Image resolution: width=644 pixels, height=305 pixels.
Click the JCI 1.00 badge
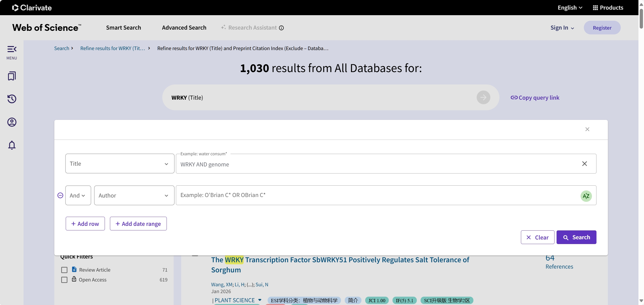pyautogui.click(x=377, y=300)
